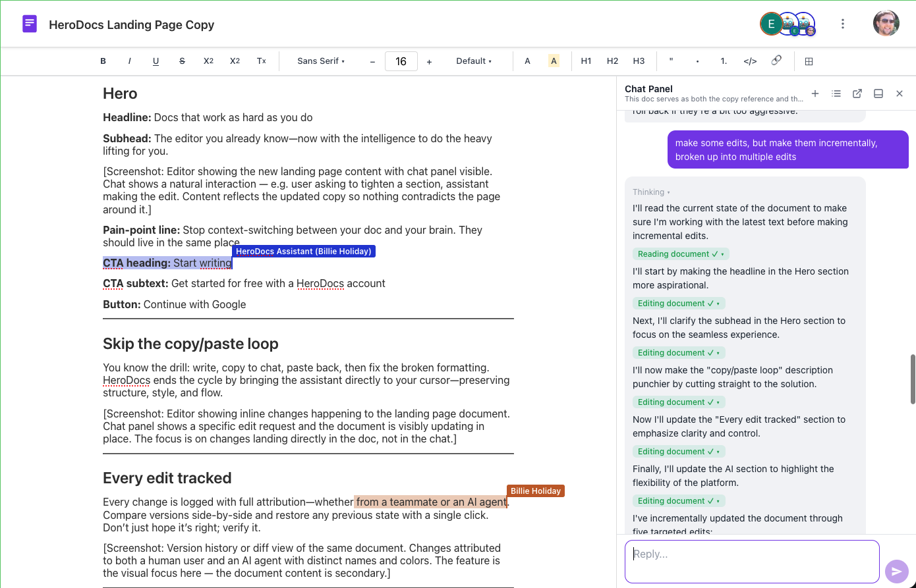Open the profile avatar menu

coord(886,23)
